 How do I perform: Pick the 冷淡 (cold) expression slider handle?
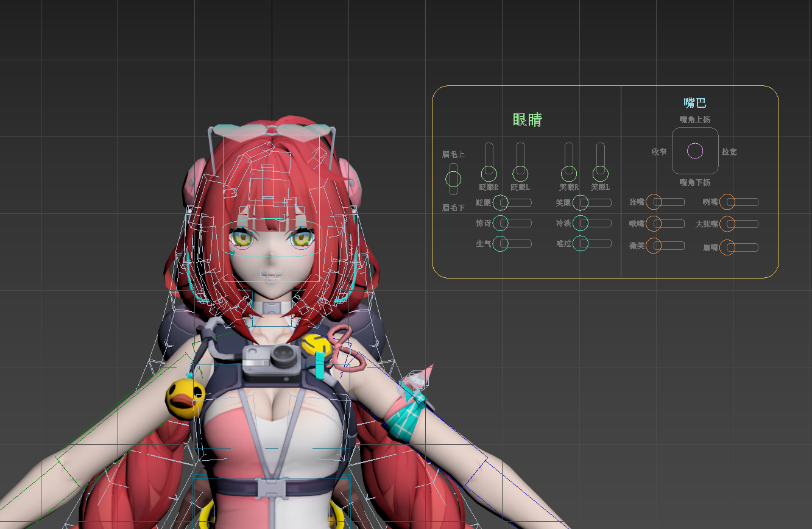(581, 223)
